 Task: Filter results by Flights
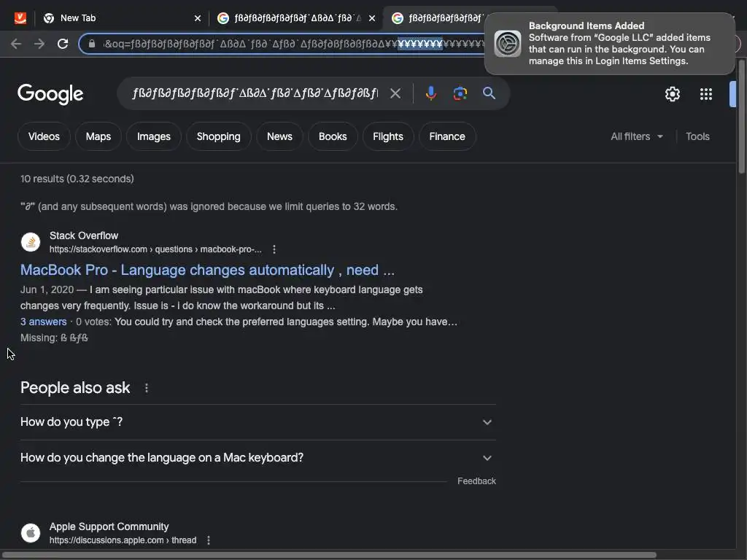click(388, 136)
